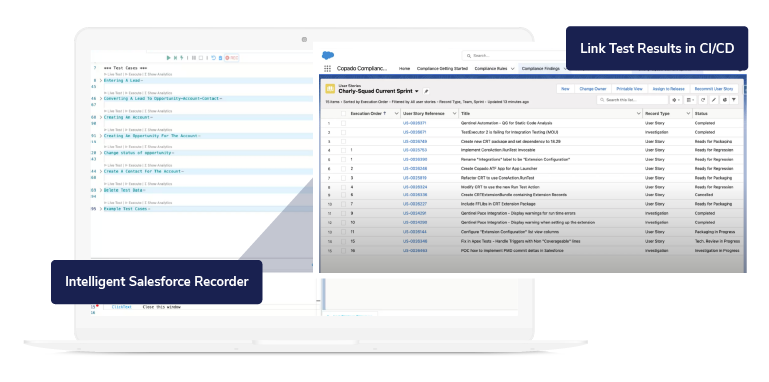Check the box for row 4 story
Viewport: 769px width, 382px height.
click(x=343, y=150)
